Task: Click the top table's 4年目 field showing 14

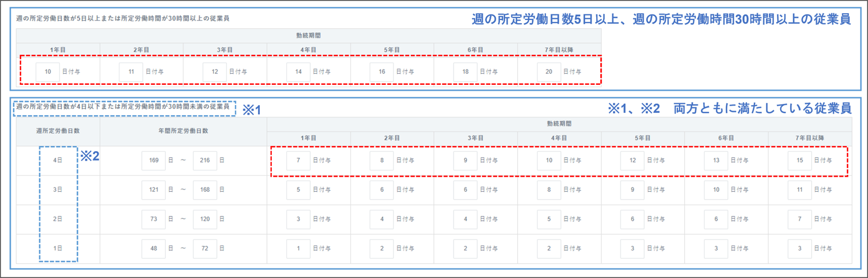Action: (299, 72)
